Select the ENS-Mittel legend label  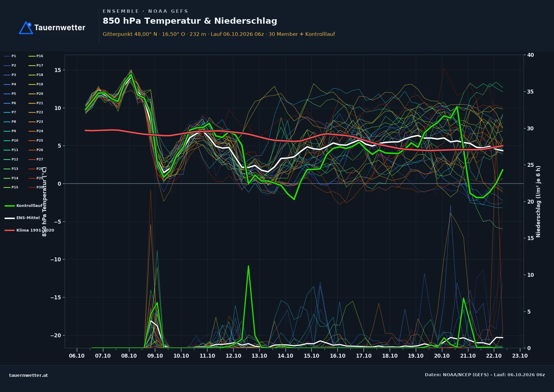point(28,218)
